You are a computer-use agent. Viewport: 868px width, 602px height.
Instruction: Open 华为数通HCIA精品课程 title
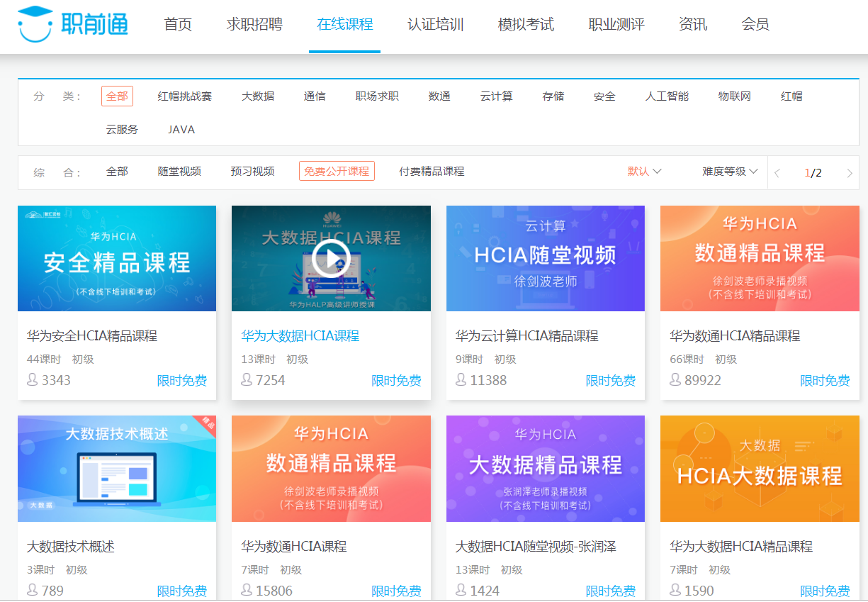pos(735,336)
